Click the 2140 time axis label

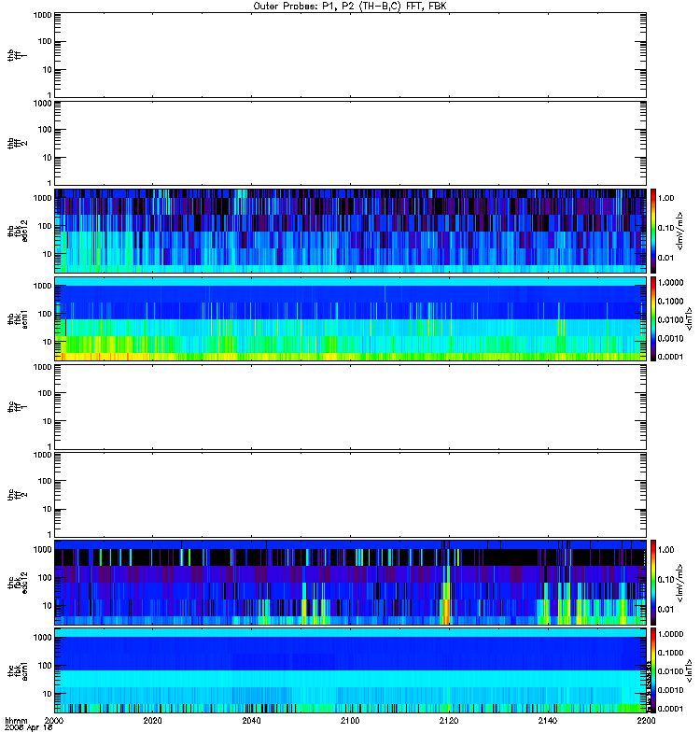pyautogui.click(x=548, y=720)
